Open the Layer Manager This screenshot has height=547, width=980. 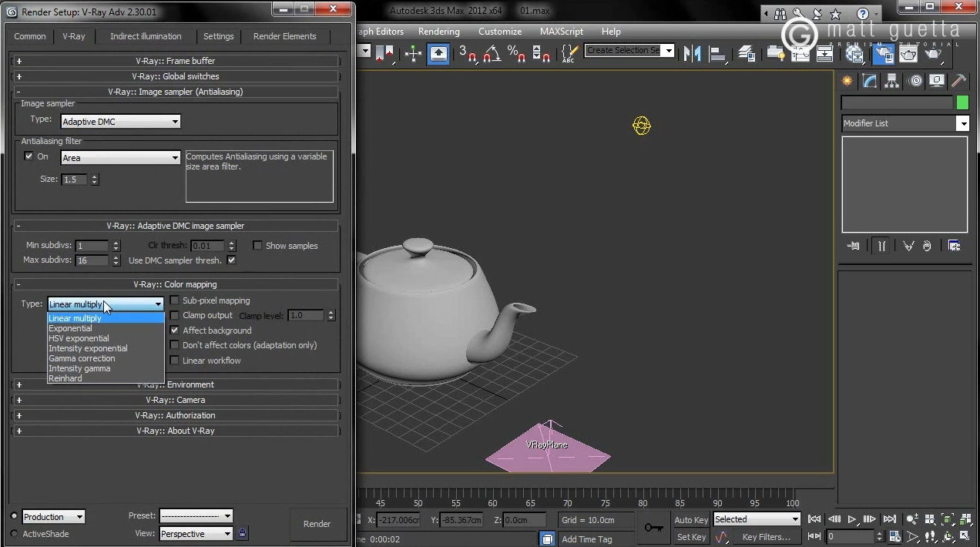tap(747, 53)
